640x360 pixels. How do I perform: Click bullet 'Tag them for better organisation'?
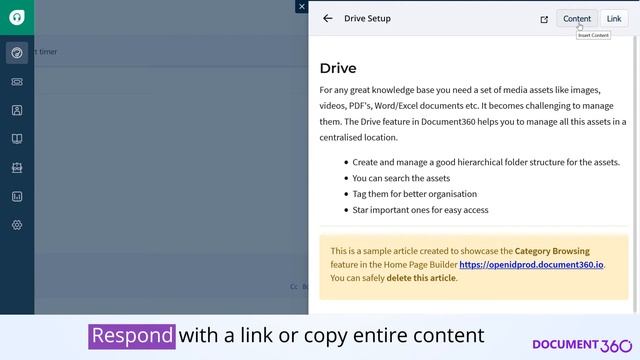click(x=415, y=194)
